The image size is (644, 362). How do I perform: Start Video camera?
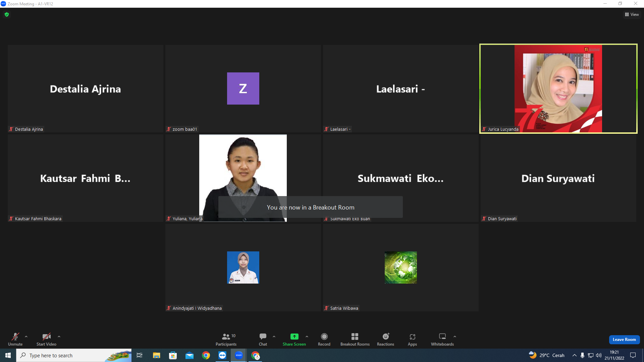click(46, 339)
